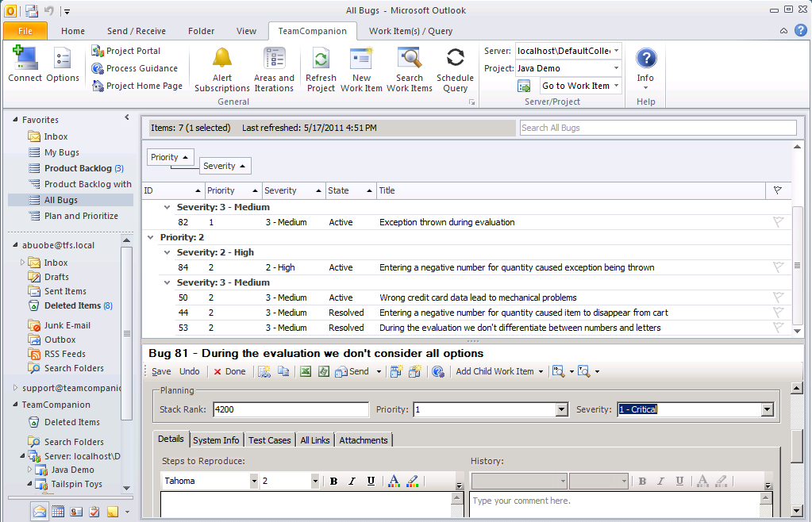The image size is (812, 522).
Task: Click Priority grouping button
Action: point(171,157)
